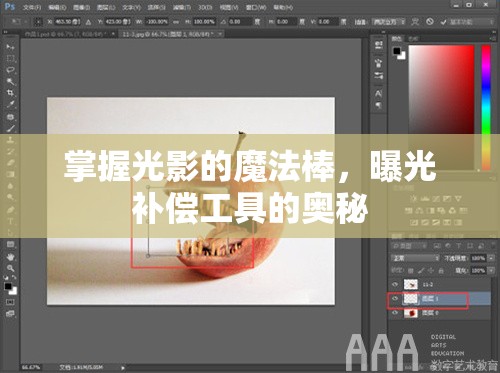
Task: Select the Magic Wand tool
Action: (10, 81)
